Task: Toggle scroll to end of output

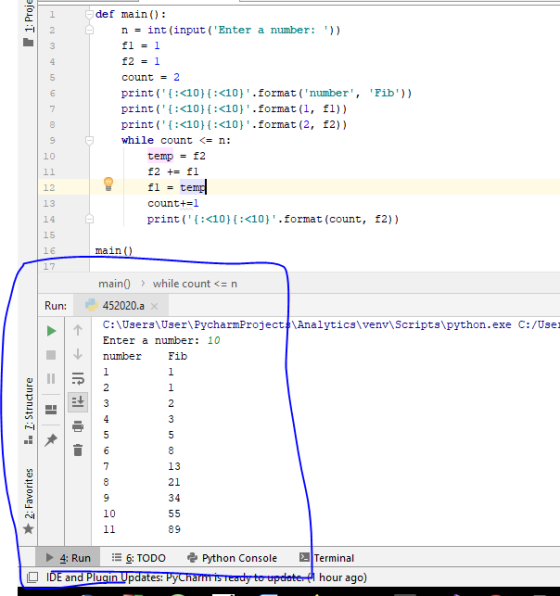Action: point(78,402)
